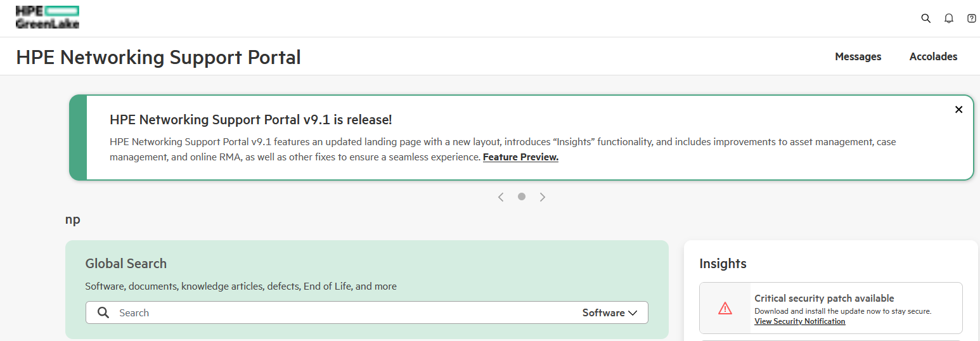Go to next announcement with right chevron
Screen dimensions: 980x341
[543, 197]
